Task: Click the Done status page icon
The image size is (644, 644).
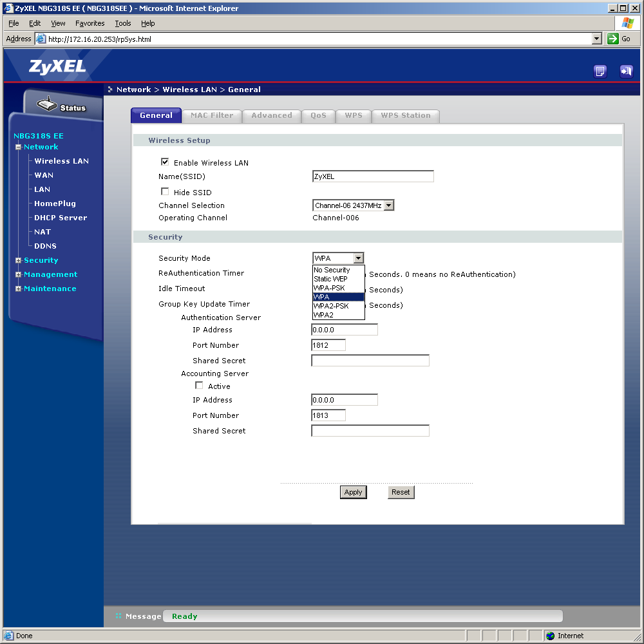Action: [8, 636]
